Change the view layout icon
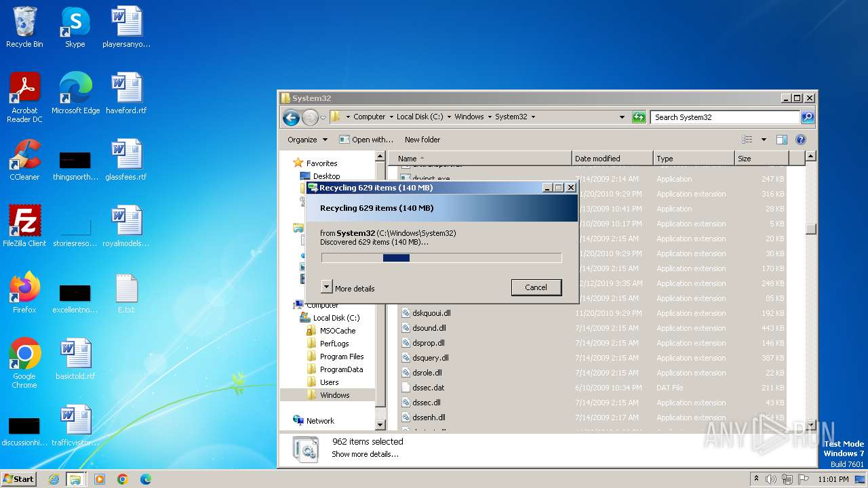The height and width of the screenshot is (488, 868). coord(747,140)
